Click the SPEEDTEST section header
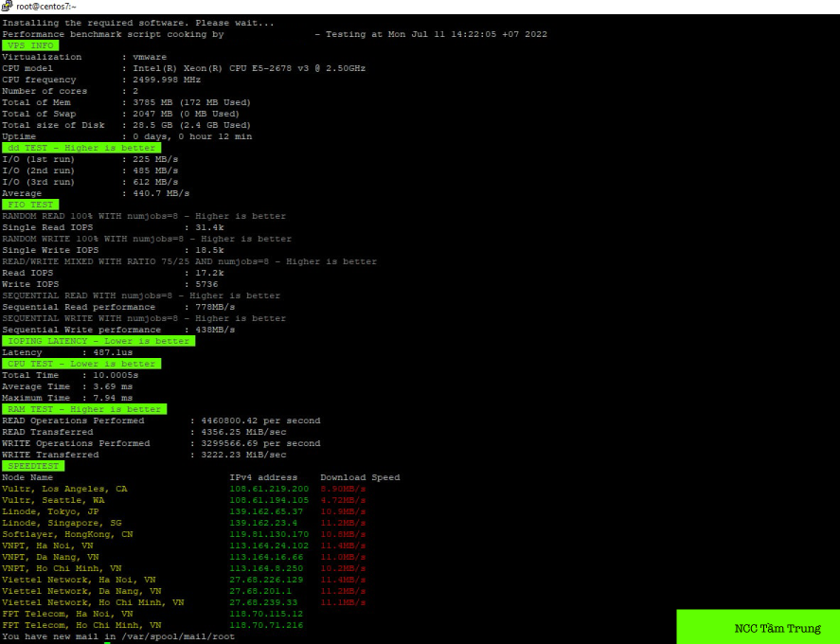Screen dimensions: 840x644 point(33,466)
